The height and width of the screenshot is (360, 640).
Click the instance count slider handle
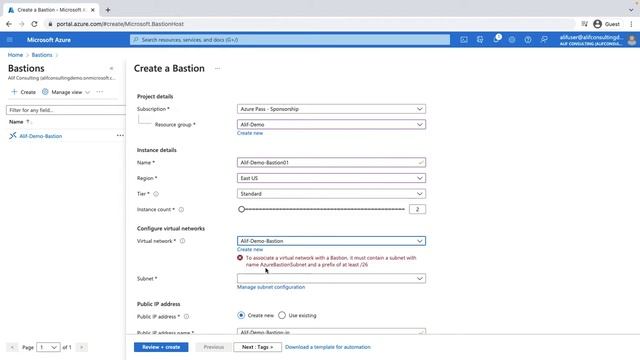click(x=241, y=209)
